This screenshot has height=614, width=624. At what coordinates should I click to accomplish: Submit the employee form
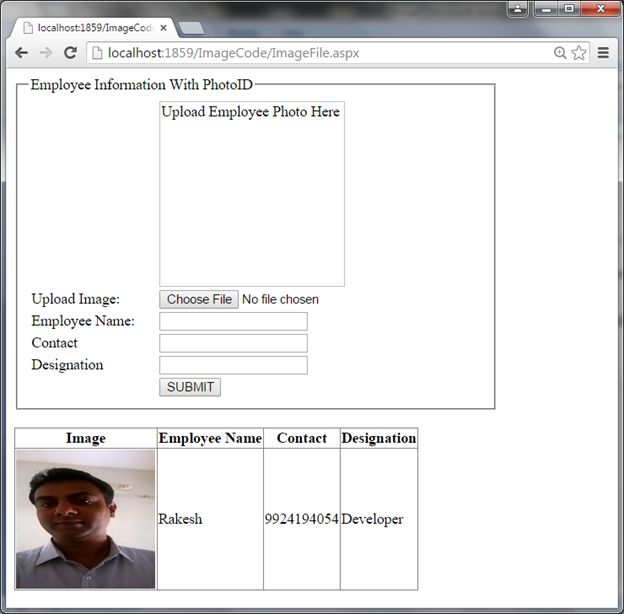point(190,387)
